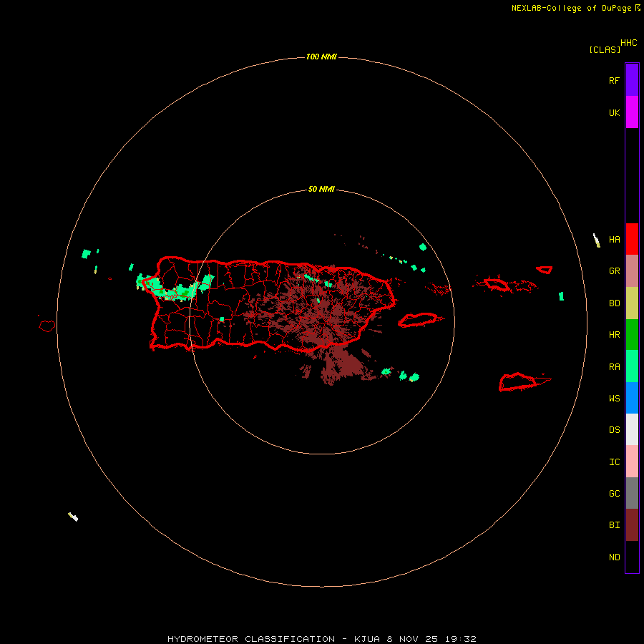644x644 pixels.
Task: Click the HHC product label
Action: point(628,43)
